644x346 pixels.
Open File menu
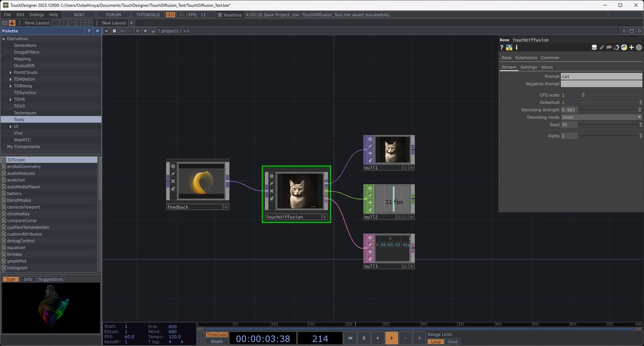coord(8,14)
